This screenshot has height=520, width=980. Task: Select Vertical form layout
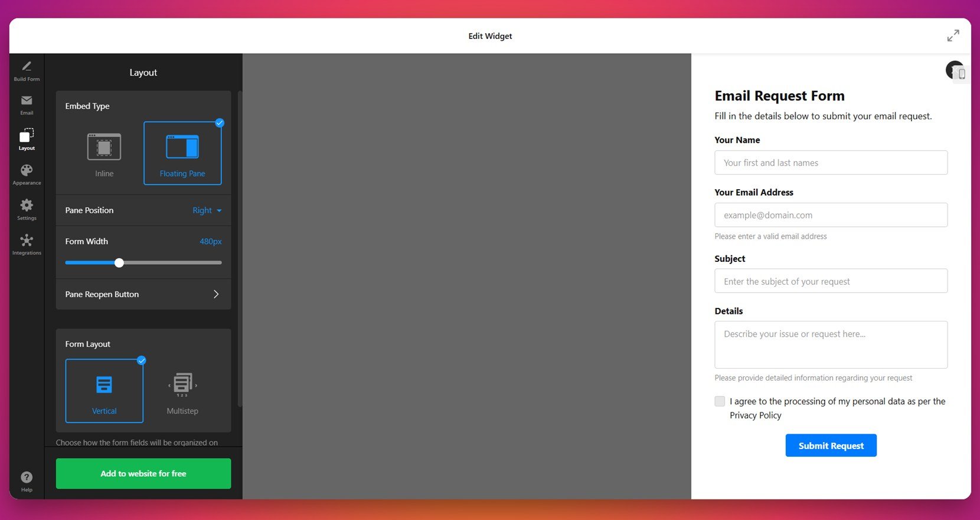click(104, 391)
